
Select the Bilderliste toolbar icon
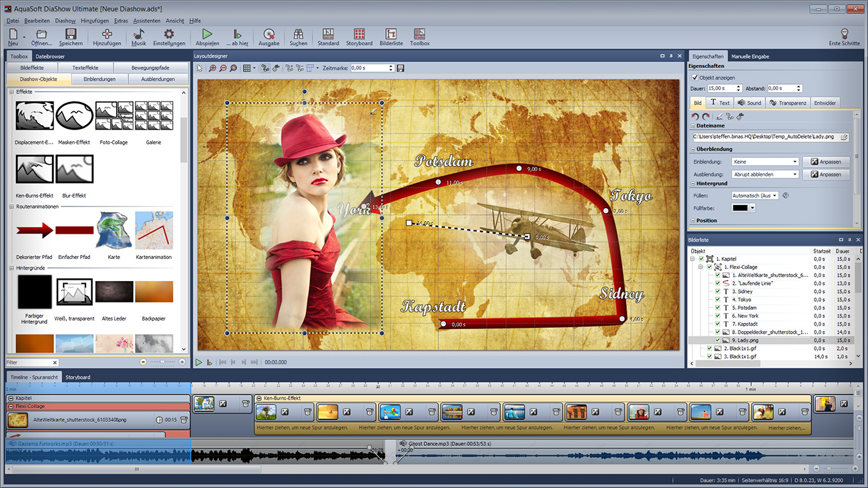[391, 35]
